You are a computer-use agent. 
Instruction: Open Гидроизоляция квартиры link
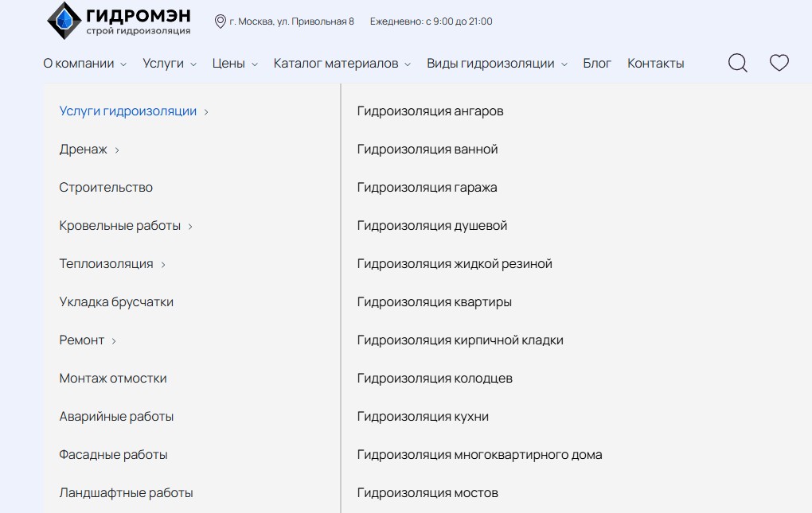(x=435, y=302)
